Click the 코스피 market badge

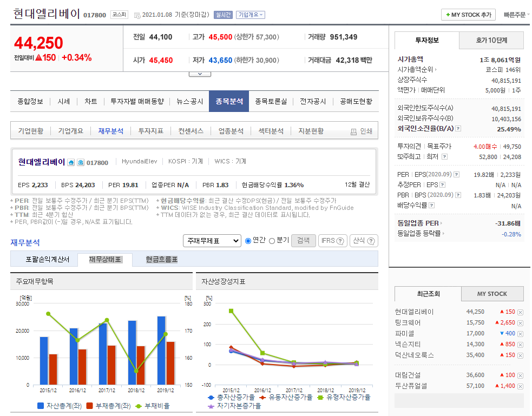(x=119, y=15)
